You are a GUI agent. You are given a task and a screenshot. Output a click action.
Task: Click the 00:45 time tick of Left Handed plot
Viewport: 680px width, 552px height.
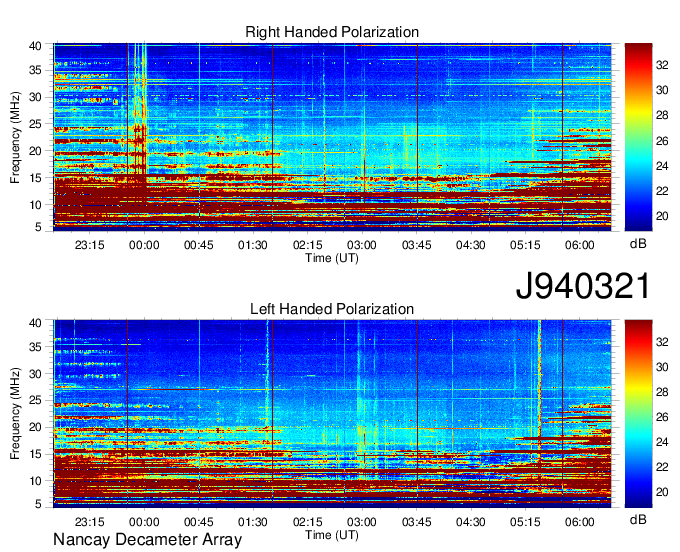click(x=199, y=522)
